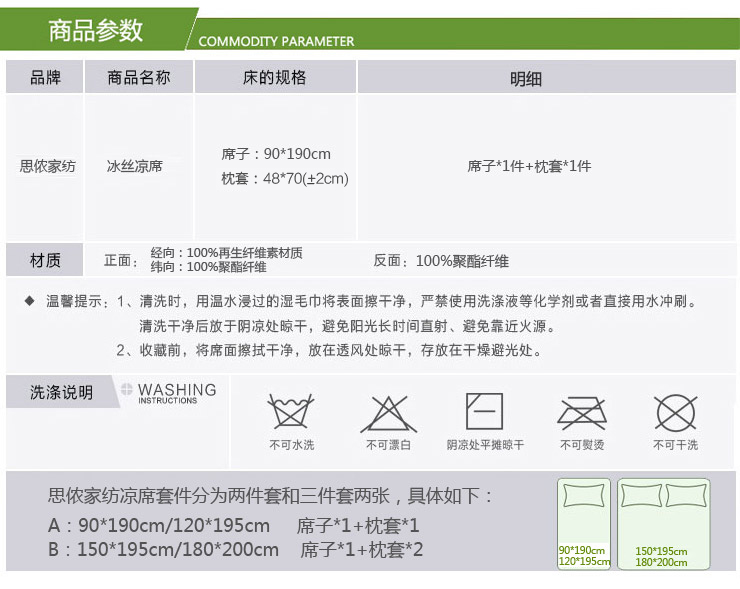Click the 不可熨烫 caption
740x589 pixels.
(x=582, y=445)
